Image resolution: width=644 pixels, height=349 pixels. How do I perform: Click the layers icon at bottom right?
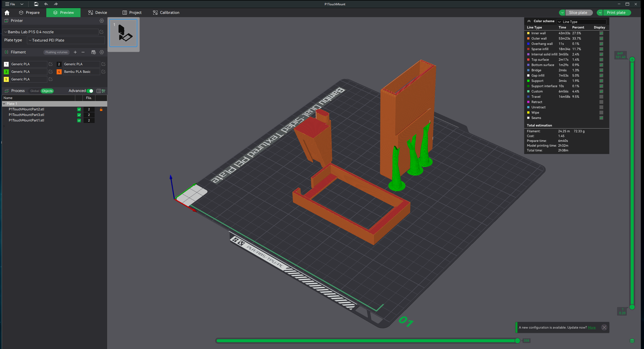(632, 341)
